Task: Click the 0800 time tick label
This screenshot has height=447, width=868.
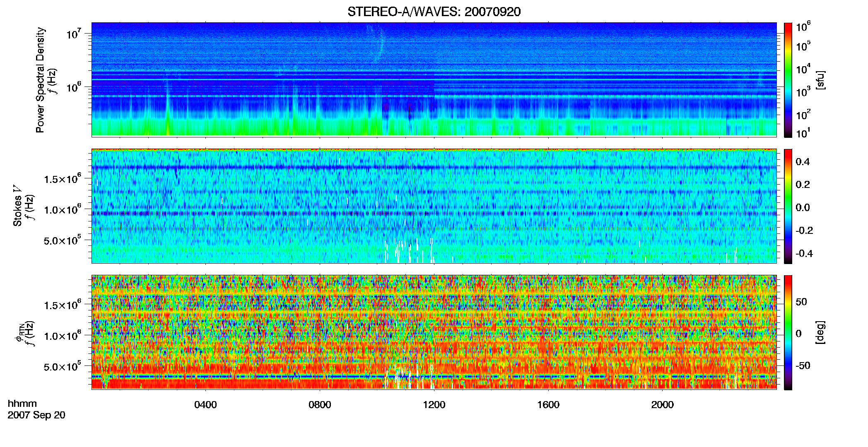Action: (320, 404)
